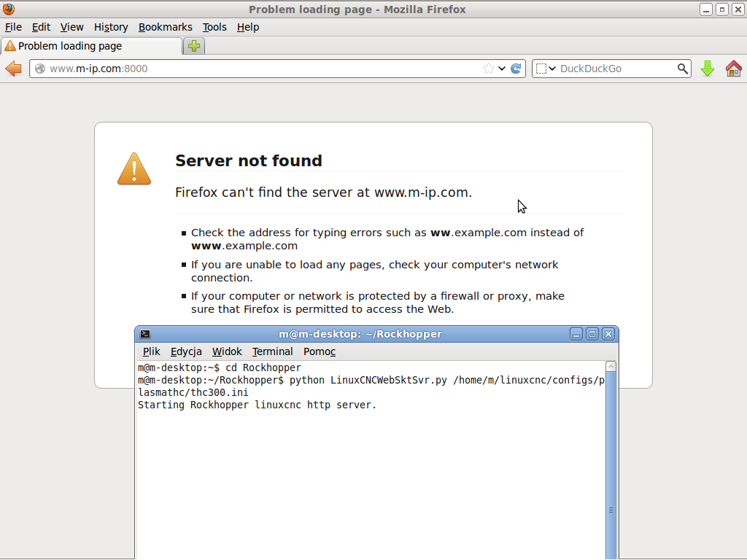Minimize the Firefox window
Screen dimensions: 747x560
706,9
